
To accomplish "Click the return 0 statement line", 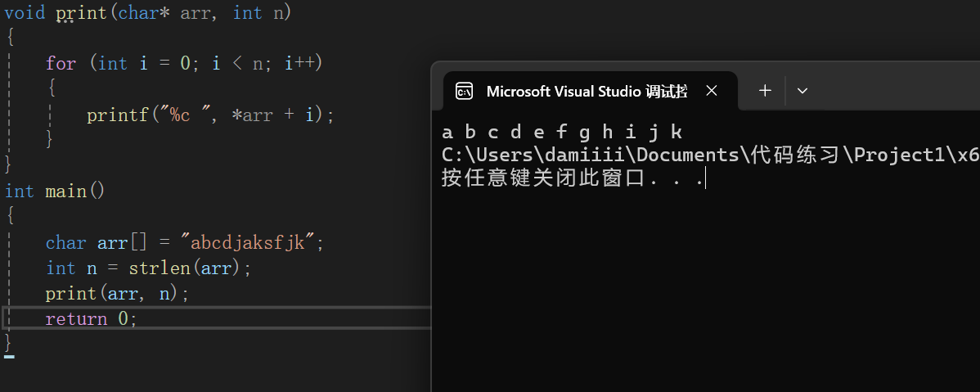I will [91, 319].
